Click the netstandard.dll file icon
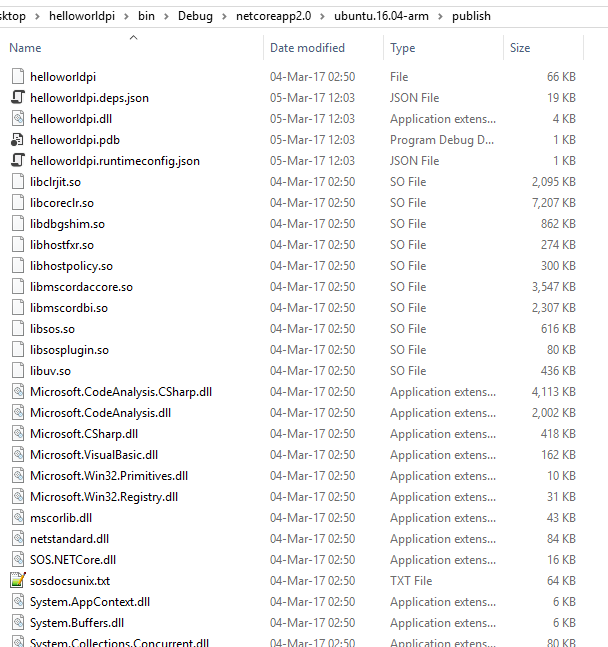The height and width of the screenshot is (647, 608). [18, 539]
